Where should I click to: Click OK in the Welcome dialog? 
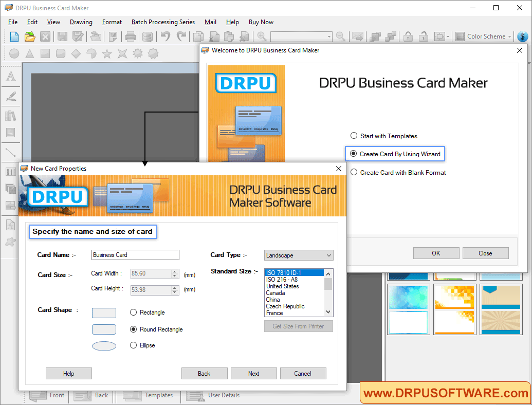coord(436,253)
